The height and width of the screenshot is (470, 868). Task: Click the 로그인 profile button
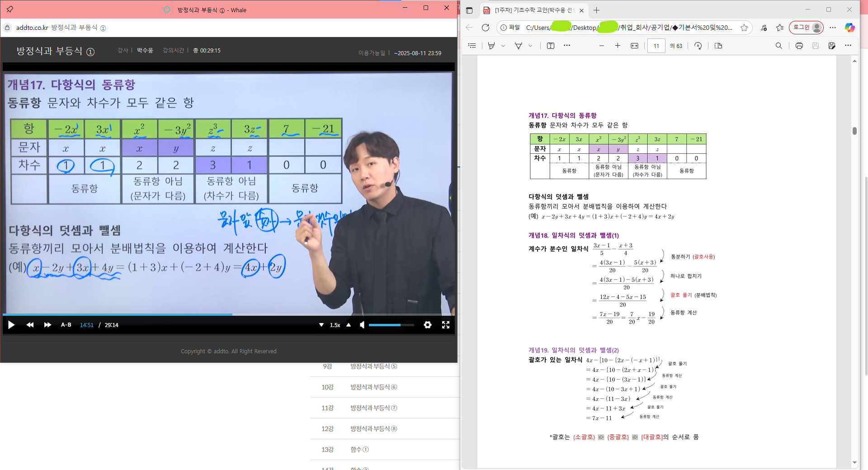[806, 28]
